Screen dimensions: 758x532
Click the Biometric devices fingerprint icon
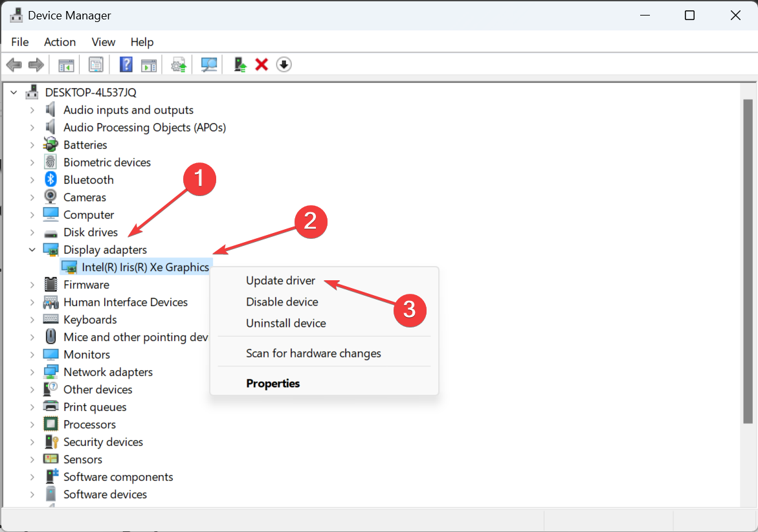[x=50, y=162]
